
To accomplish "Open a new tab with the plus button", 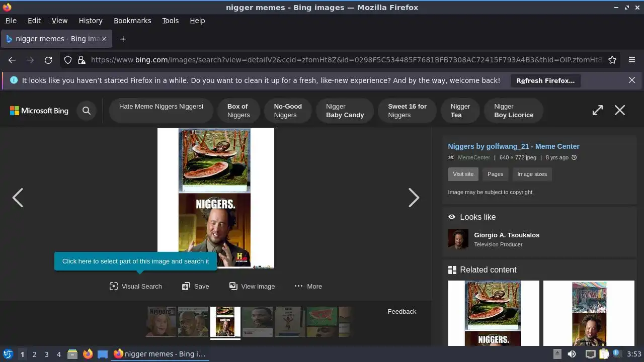I will [123, 39].
